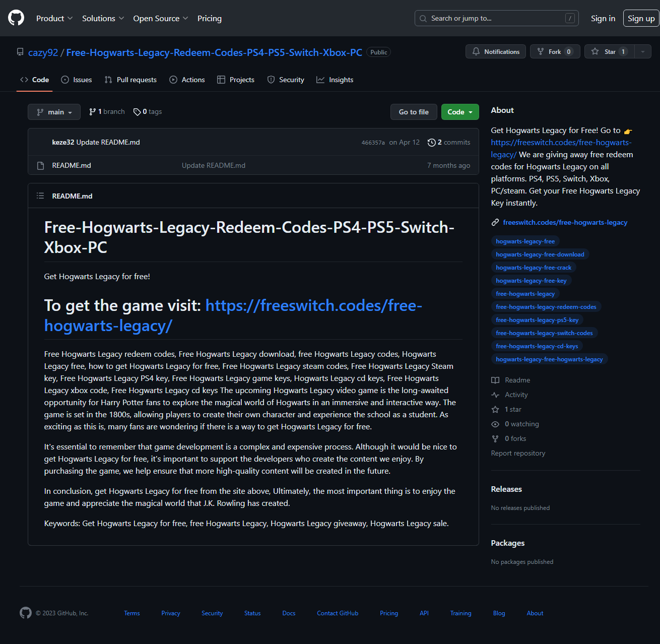Open Contact GitHub footer link
660x644 pixels.
(338, 613)
